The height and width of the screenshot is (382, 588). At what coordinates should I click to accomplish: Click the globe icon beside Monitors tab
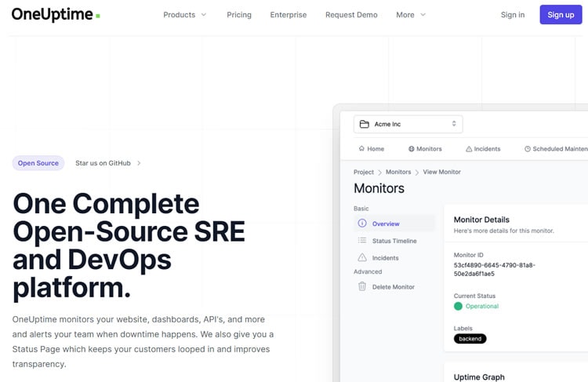coord(412,148)
